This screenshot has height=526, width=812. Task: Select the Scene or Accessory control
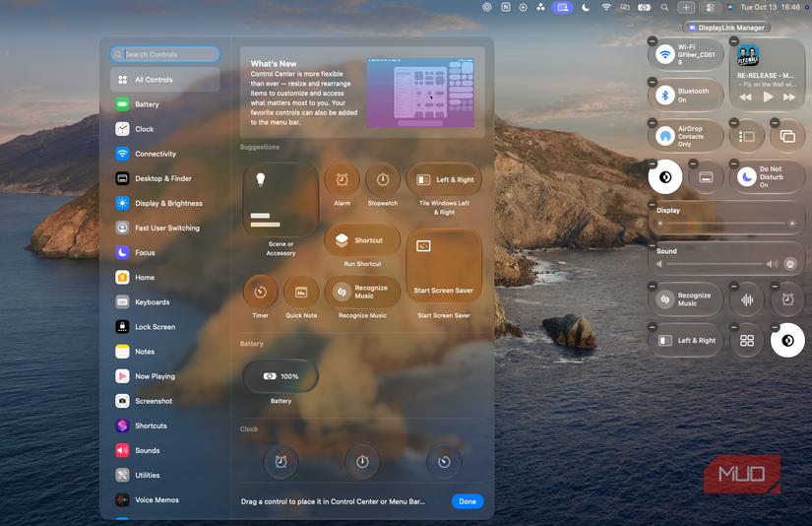(281, 200)
